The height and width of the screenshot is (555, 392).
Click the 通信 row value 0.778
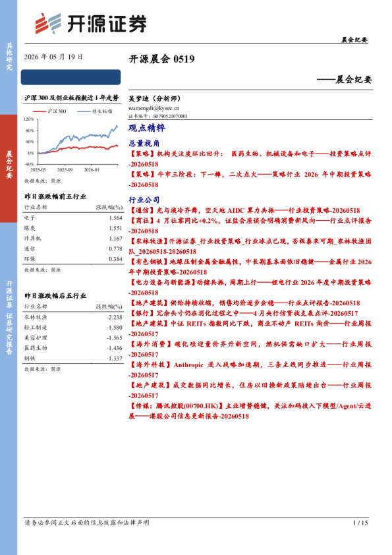[x=116, y=249]
